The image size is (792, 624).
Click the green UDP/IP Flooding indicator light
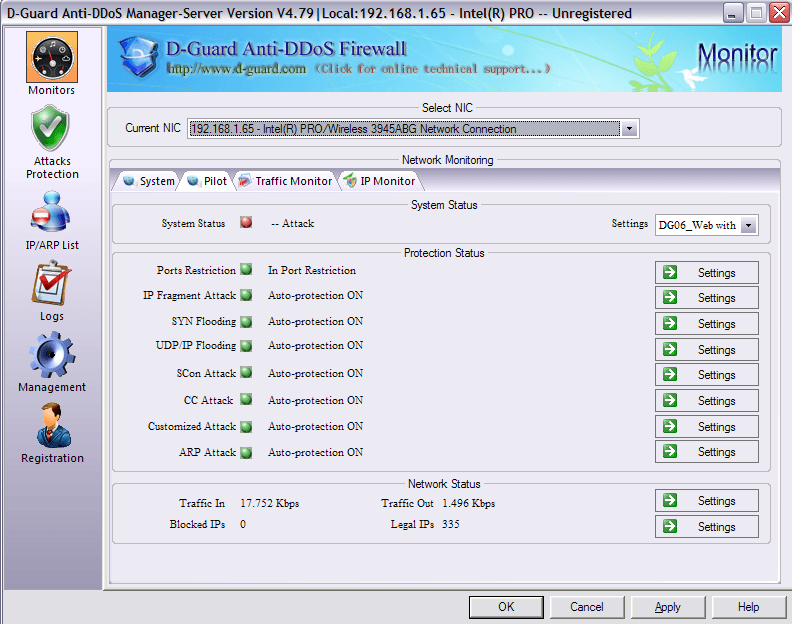click(246, 346)
